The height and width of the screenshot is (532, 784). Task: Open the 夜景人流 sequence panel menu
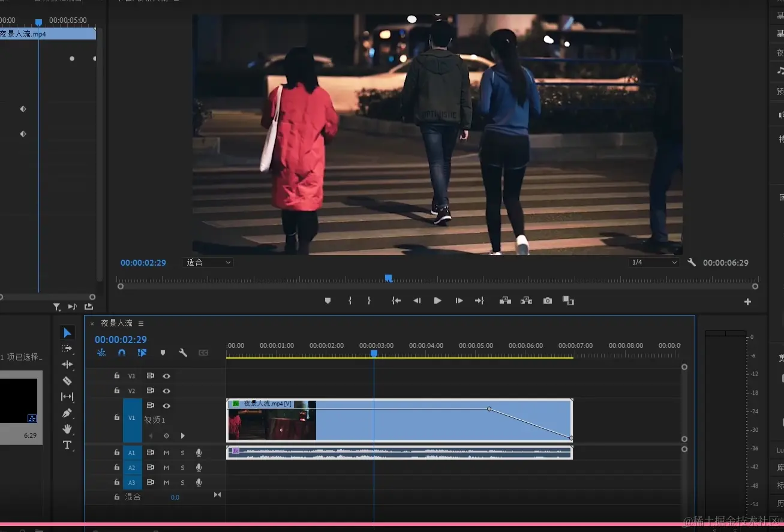pos(141,323)
